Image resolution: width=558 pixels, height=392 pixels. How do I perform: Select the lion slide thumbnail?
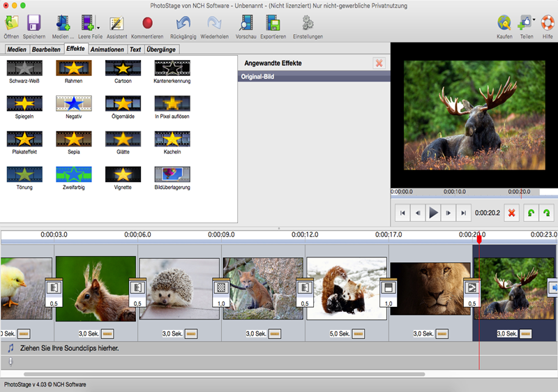430,289
